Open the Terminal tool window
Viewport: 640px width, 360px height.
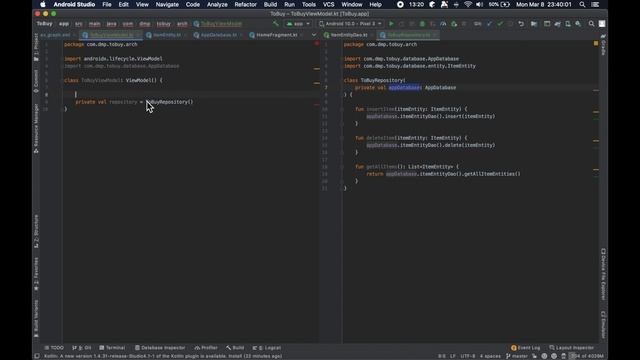pos(112,348)
